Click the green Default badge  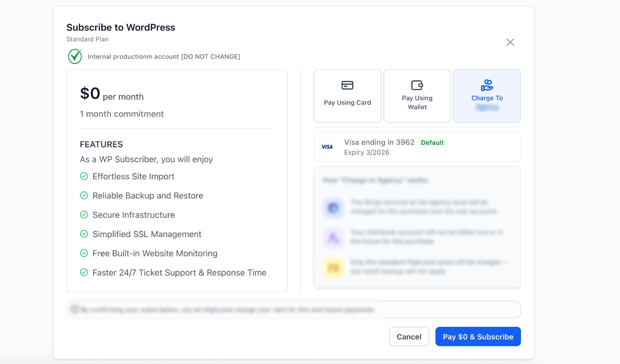pyautogui.click(x=432, y=142)
